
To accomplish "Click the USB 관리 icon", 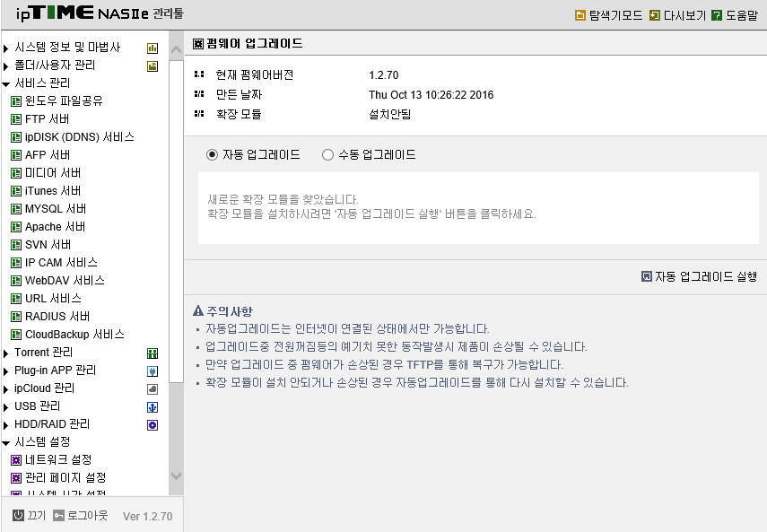I will 153,406.
